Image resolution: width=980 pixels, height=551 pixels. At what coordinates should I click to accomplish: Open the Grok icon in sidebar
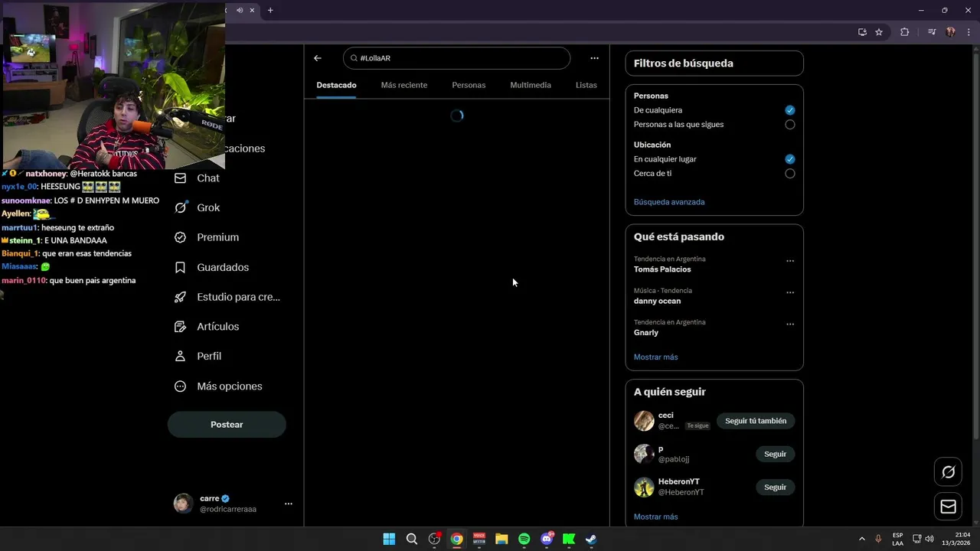(x=180, y=207)
